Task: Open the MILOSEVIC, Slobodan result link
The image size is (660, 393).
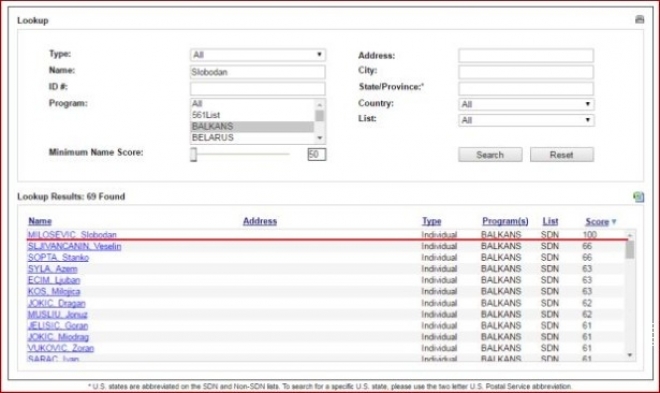Action: click(x=72, y=234)
